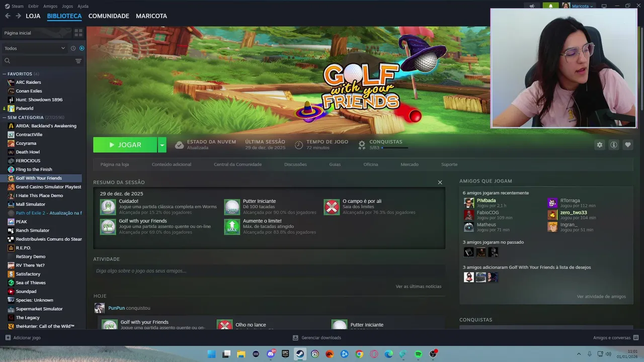Image resolution: width=644 pixels, height=362 pixels.
Task: Favorite the game with heart icon
Action: tap(627, 145)
